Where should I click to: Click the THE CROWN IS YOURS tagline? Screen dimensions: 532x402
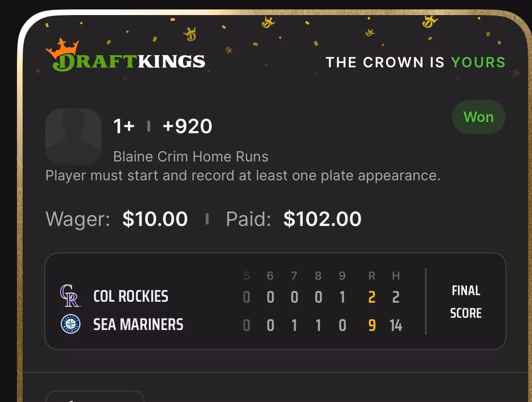415,62
